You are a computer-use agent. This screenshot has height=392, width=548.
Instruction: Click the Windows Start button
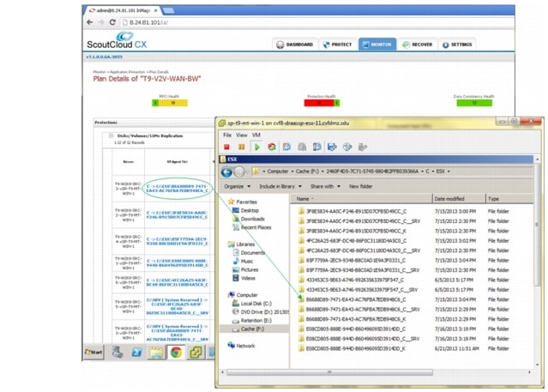[x=94, y=353]
